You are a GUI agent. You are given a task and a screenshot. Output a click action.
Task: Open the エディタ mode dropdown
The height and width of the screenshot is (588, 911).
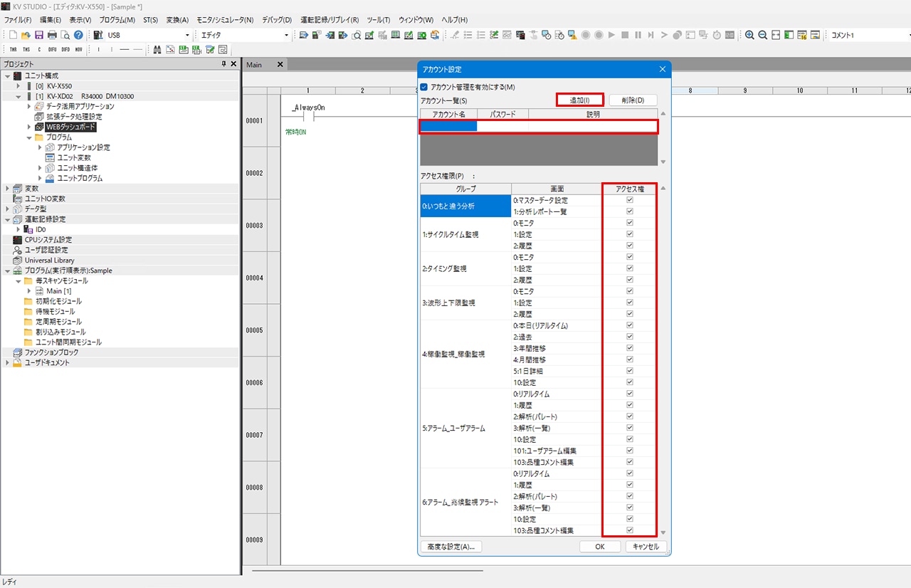287,35
